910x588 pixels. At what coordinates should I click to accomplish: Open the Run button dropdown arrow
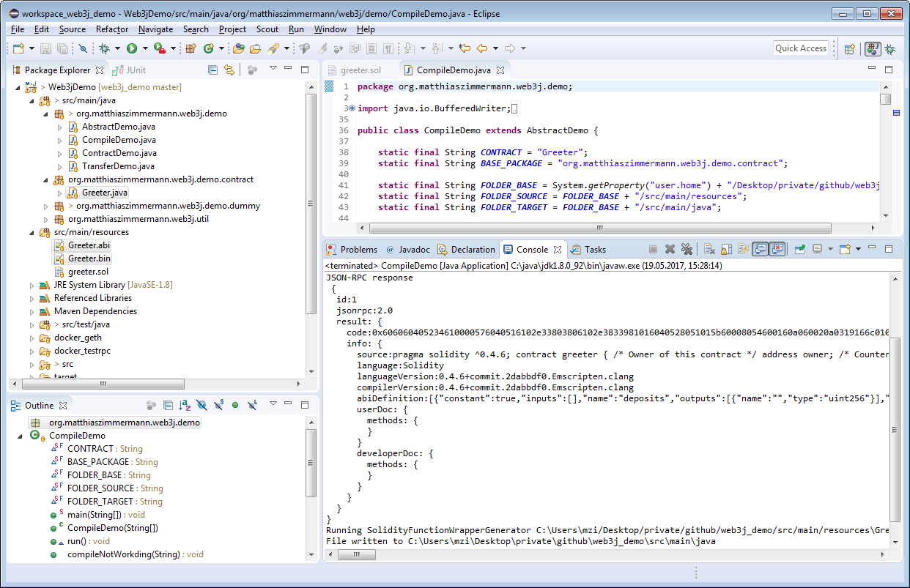[x=145, y=48]
